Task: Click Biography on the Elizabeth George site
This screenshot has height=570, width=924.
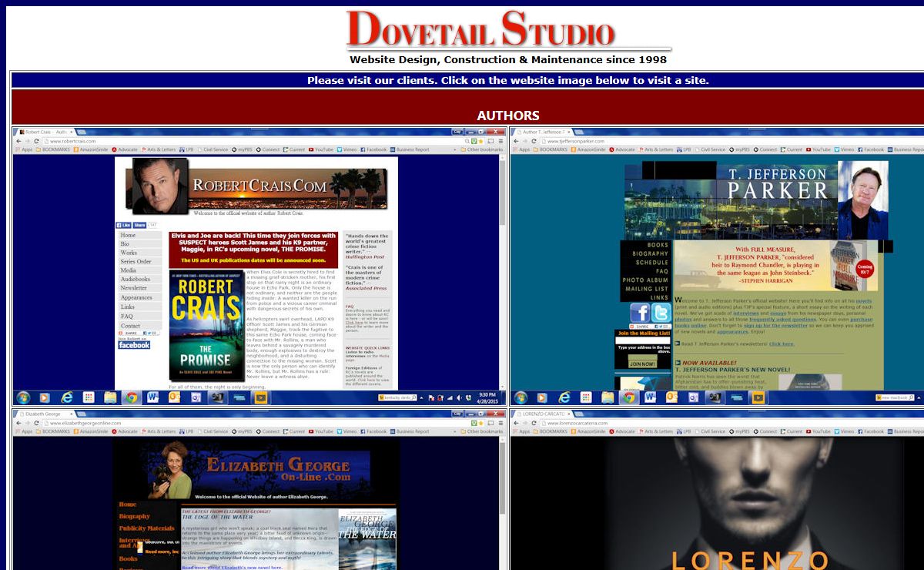Action: (134, 516)
